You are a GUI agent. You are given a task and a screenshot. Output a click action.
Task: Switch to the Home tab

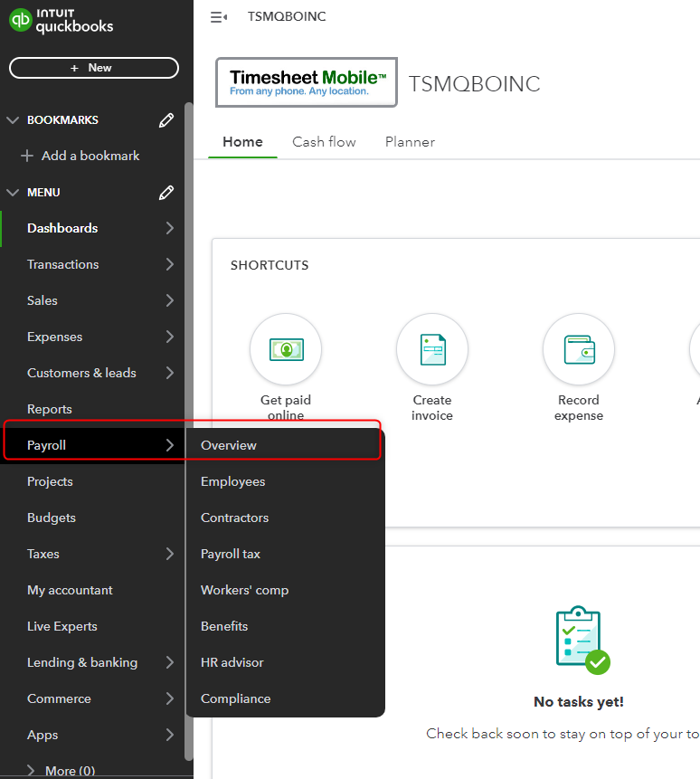tap(242, 142)
